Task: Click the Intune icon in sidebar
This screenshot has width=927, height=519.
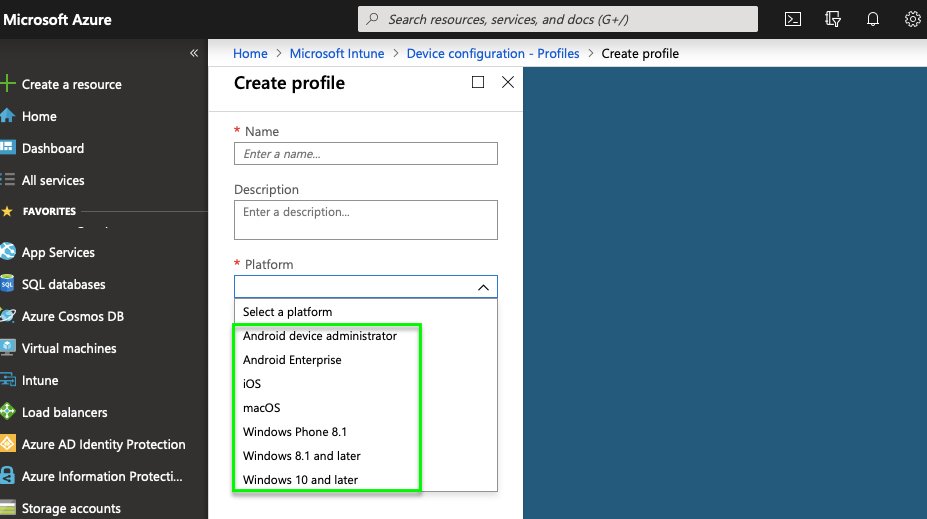Action: click(8, 379)
